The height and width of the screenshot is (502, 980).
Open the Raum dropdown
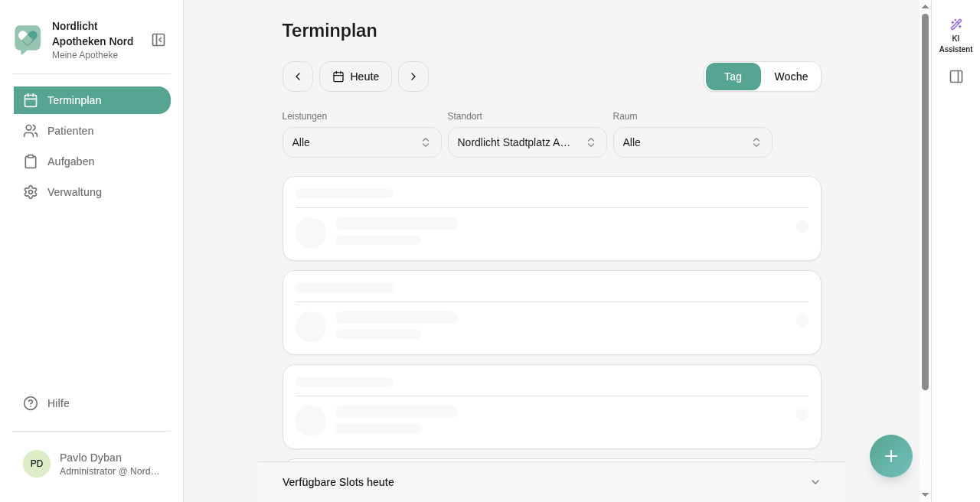pos(693,142)
